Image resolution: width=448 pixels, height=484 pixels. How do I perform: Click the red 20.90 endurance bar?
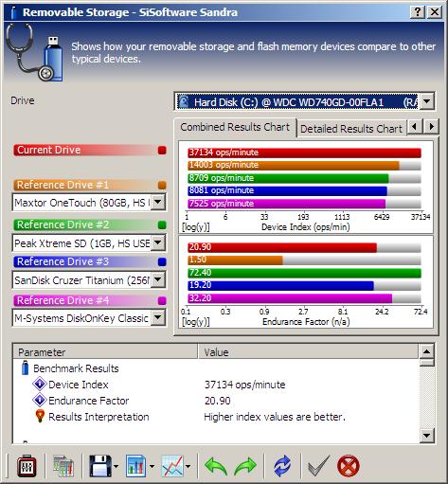[282, 247]
